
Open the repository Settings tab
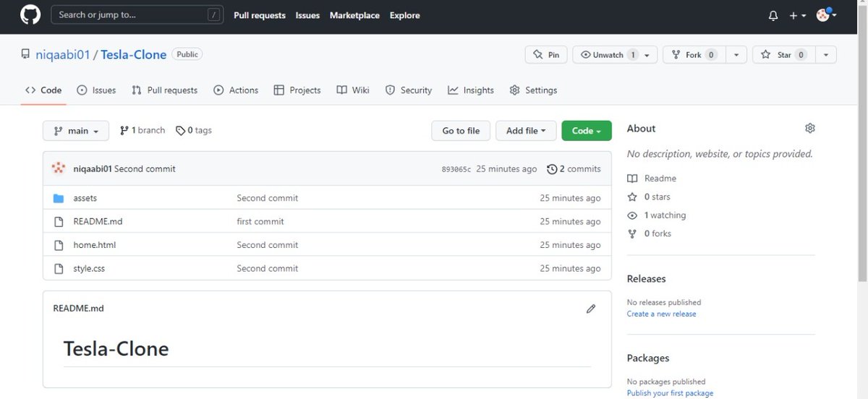click(x=534, y=90)
